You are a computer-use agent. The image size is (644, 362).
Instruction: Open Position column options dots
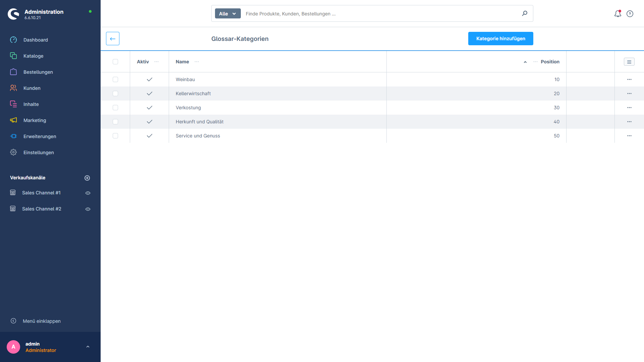(535, 62)
